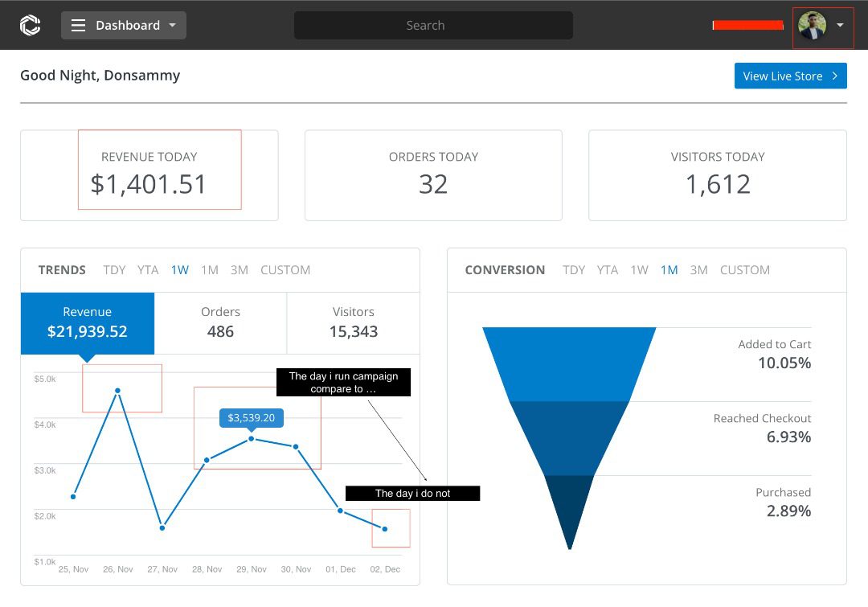Screen dimensions: 868x607
Task: Choose CUSTOM range in Trends panel
Action: pyautogui.click(x=285, y=270)
